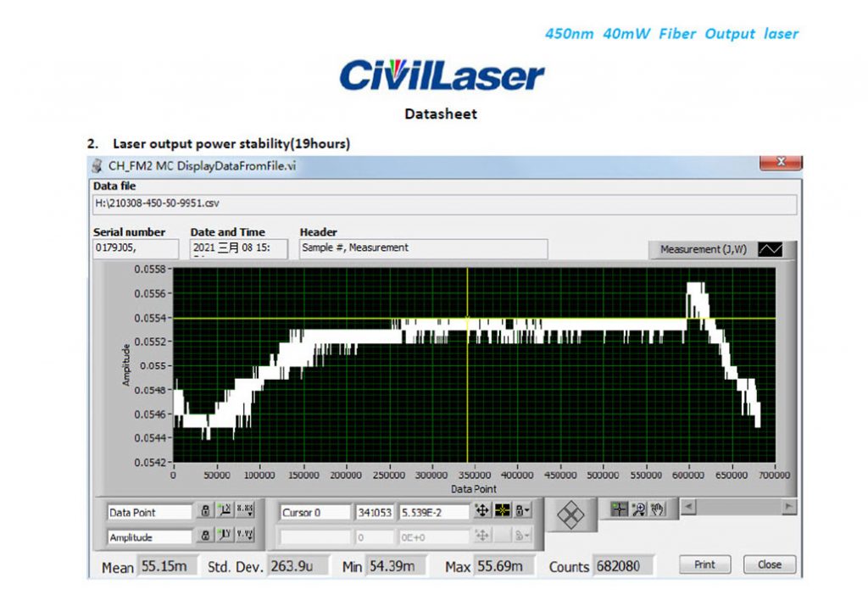Click the Header field
This screenshot has height=606, width=868.
tap(424, 248)
